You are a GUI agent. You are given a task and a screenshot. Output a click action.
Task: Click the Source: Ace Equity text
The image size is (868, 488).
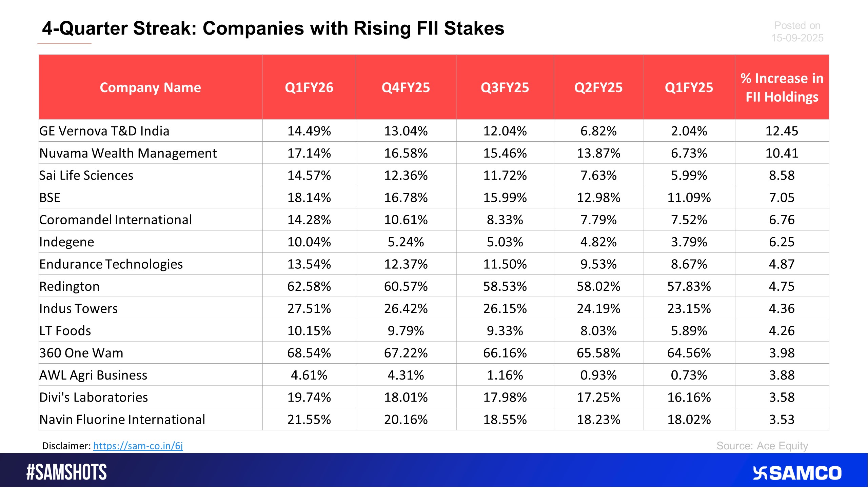[x=762, y=446]
